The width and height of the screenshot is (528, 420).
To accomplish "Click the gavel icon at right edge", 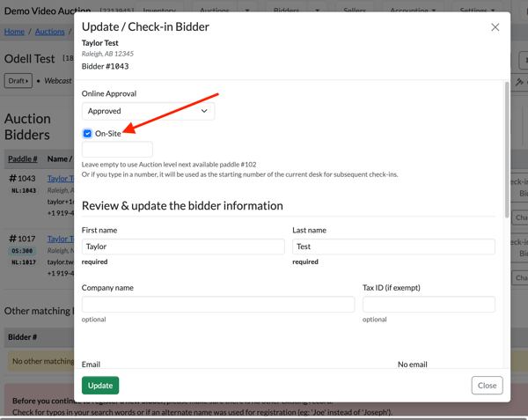I will pos(519,82).
